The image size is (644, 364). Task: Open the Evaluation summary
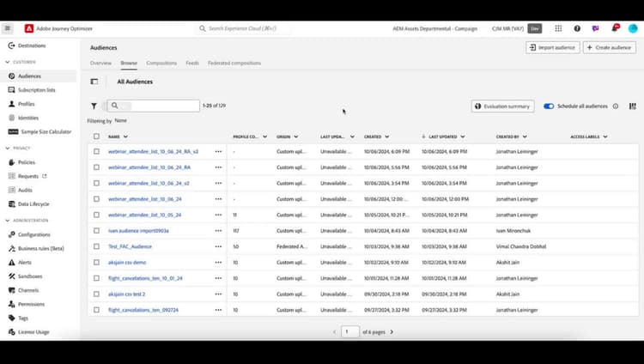[502, 106]
